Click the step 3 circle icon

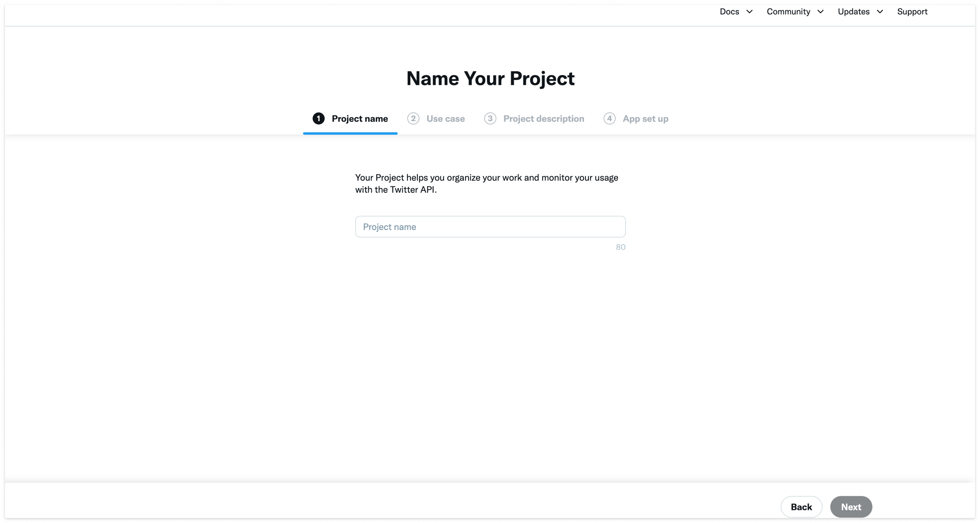pyautogui.click(x=490, y=119)
